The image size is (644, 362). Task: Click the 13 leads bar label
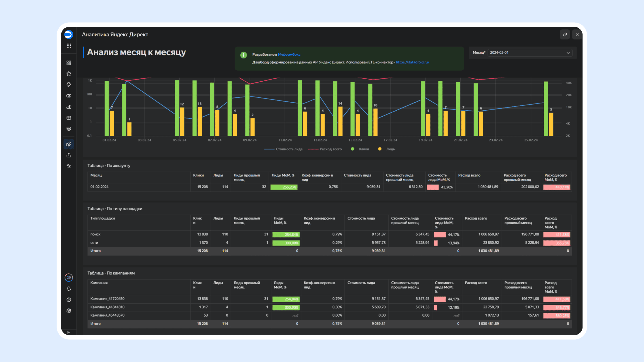199,104
